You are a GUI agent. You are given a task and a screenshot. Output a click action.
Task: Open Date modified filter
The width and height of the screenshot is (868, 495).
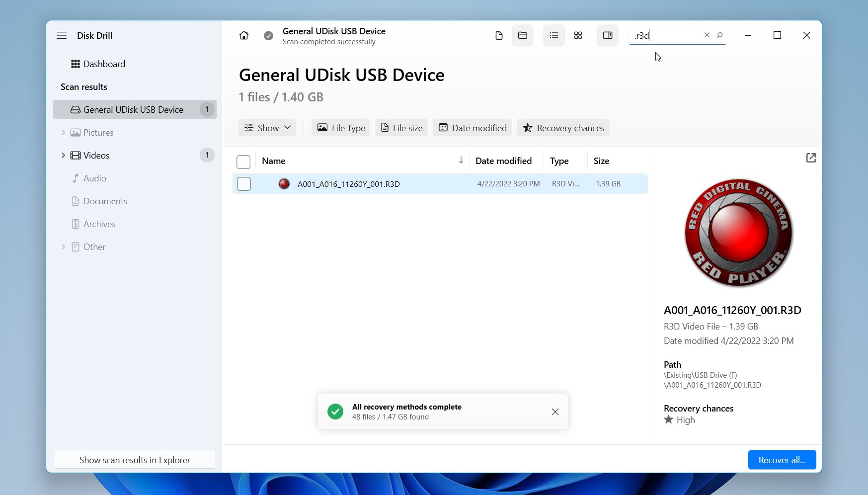(x=472, y=128)
